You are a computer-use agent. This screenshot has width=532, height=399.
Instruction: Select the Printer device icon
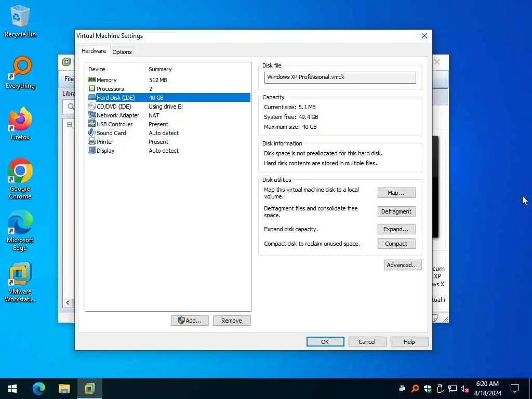click(x=91, y=141)
